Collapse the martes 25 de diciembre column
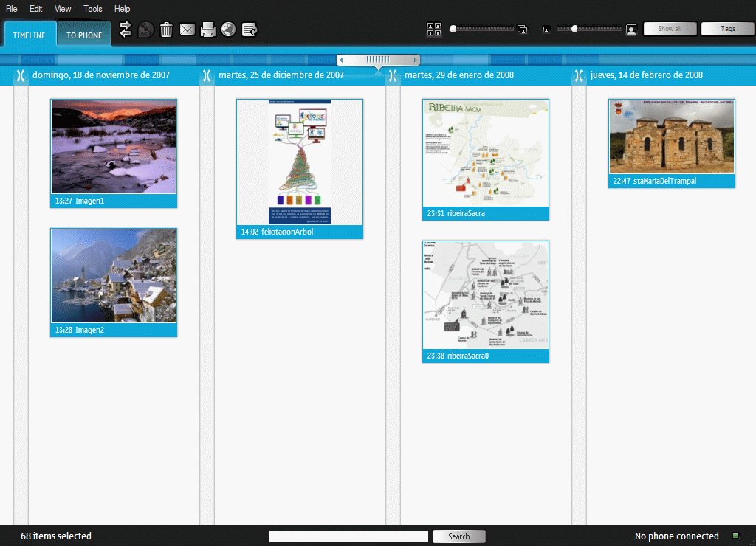The image size is (756, 546). pos(207,75)
